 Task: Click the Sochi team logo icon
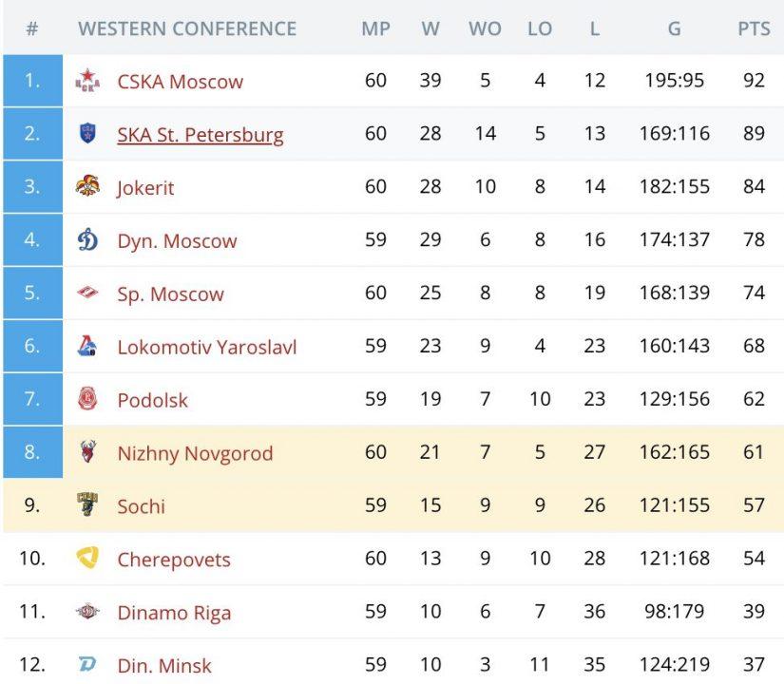point(87,505)
